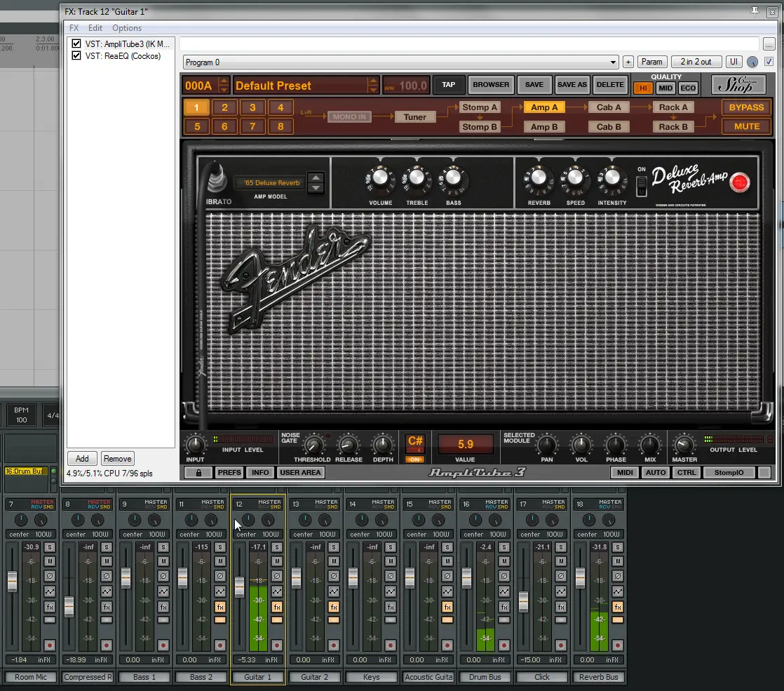Adjust the FX wet/dry mix knob

click(x=752, y=62)
